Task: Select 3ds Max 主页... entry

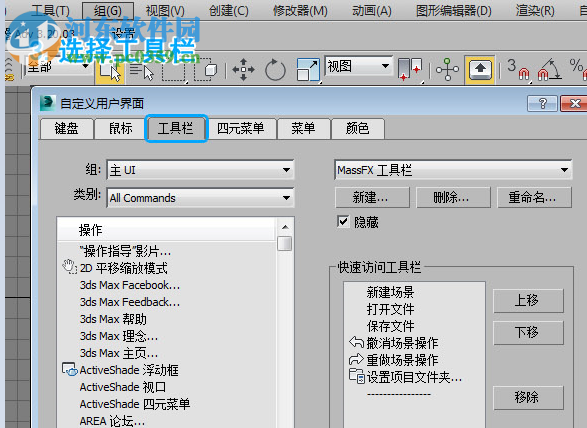Action: (x=119, y=353)
